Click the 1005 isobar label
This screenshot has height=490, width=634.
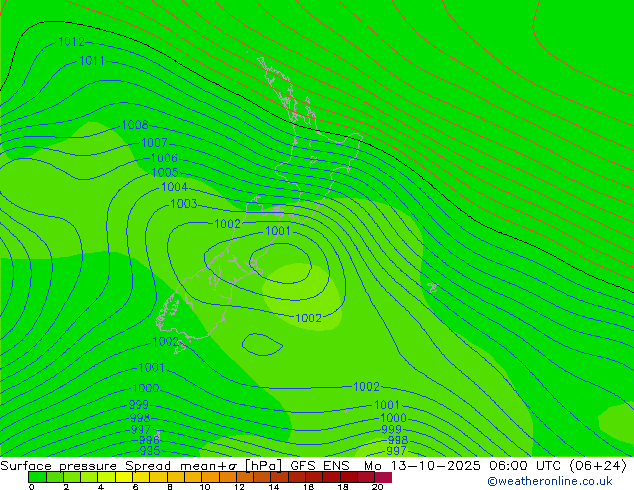(165, 172)
